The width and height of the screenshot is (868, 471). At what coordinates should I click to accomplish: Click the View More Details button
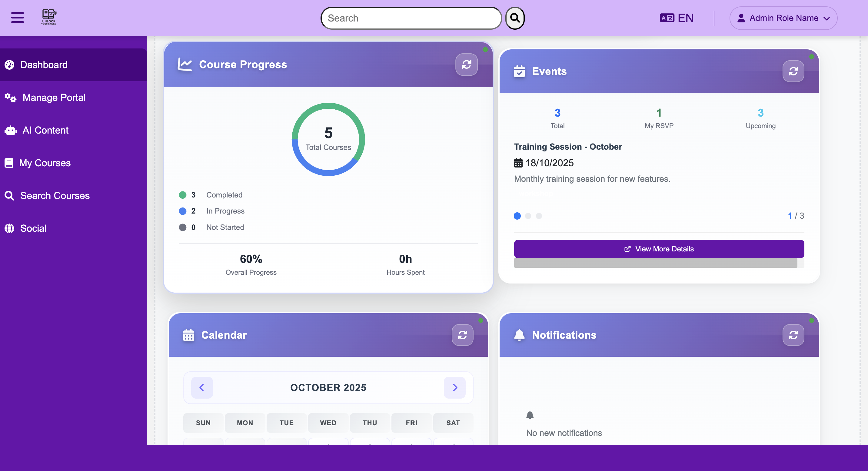click(659, 249)
